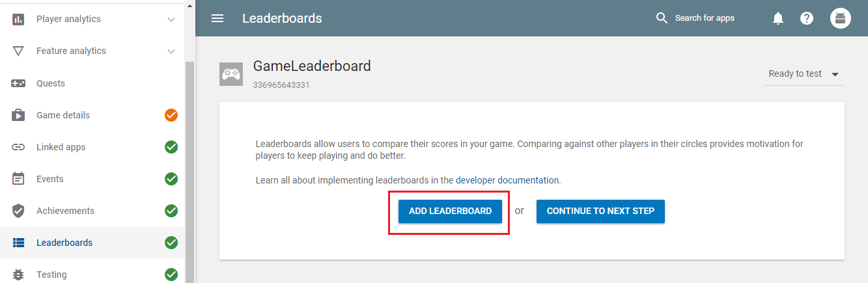Open the Android account avatar

click(x=841, y=18)
